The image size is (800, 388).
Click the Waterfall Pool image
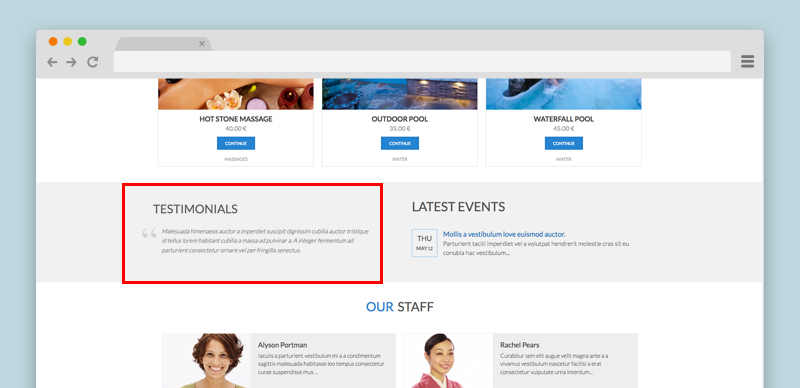(563, 94)
